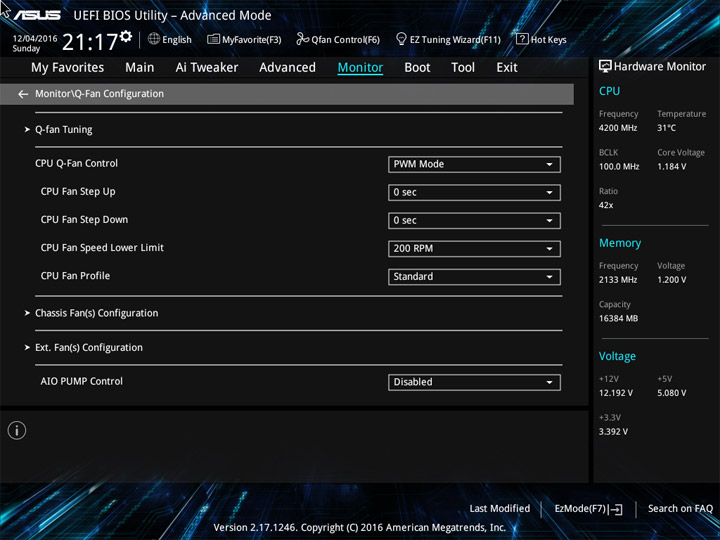
Task: Open the CPU Q-Fan Control dropdown
Action: point(474,164)
